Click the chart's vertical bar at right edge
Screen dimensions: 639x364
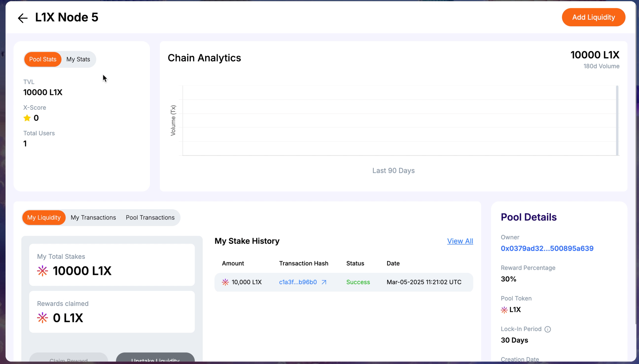point(617,120)
